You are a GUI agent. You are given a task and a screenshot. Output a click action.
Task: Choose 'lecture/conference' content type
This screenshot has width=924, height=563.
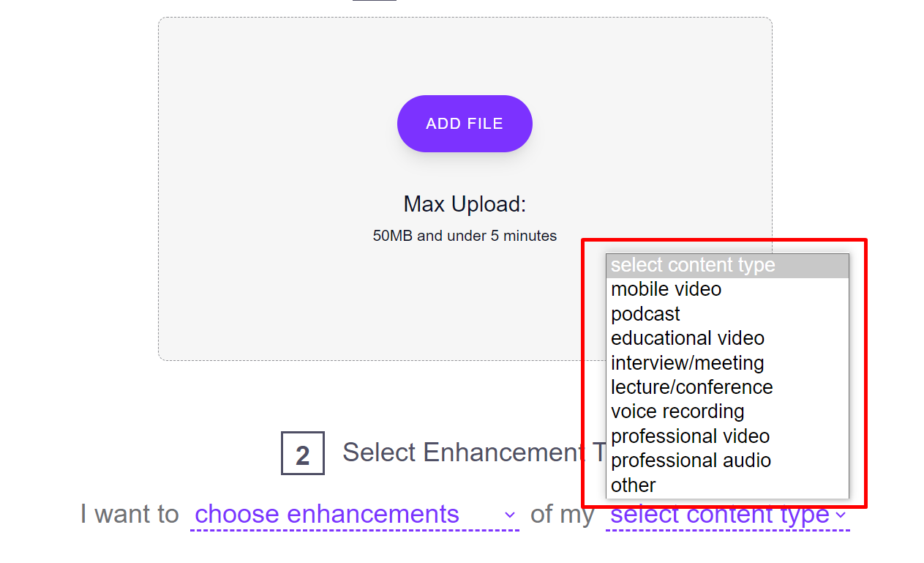tap(691, 387)
